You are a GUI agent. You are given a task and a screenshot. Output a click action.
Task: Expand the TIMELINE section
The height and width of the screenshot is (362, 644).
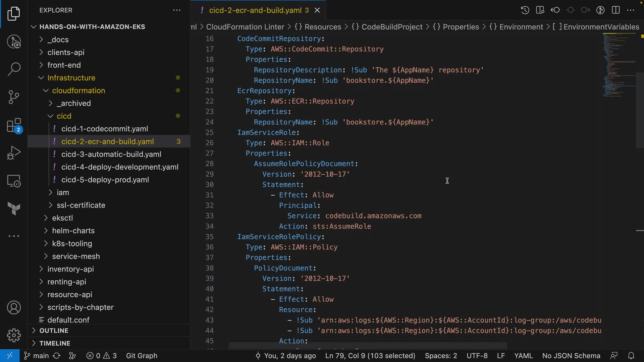click(x=55, y=343)
